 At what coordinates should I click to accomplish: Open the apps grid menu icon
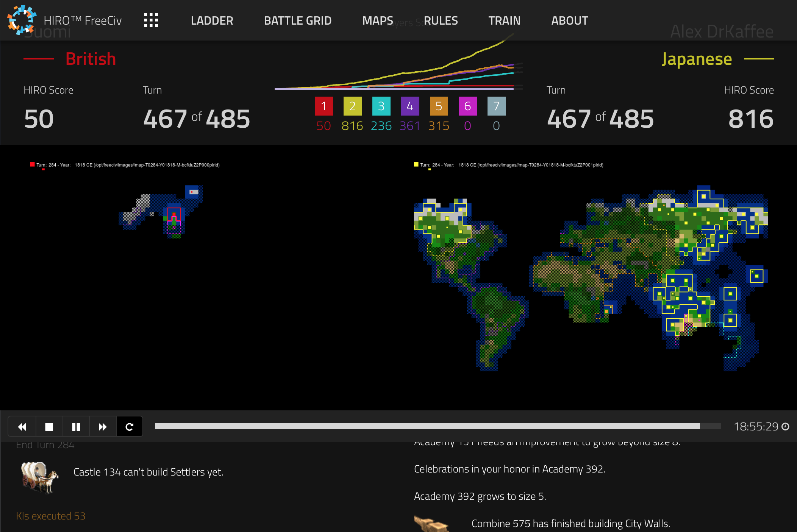point(151,20)
